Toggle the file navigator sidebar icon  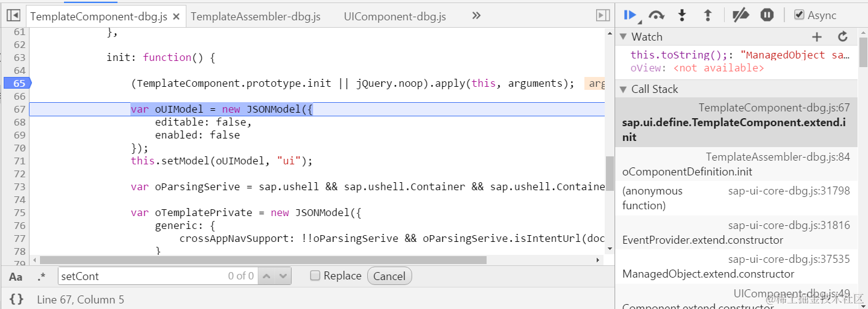tap(14, 15)
